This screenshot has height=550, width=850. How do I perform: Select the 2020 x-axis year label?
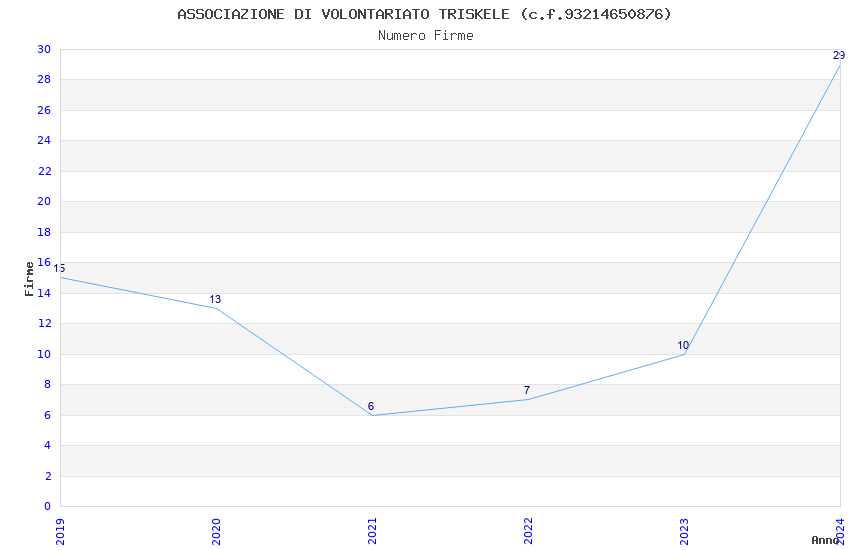pyautogui.click(x=216, y=531)
